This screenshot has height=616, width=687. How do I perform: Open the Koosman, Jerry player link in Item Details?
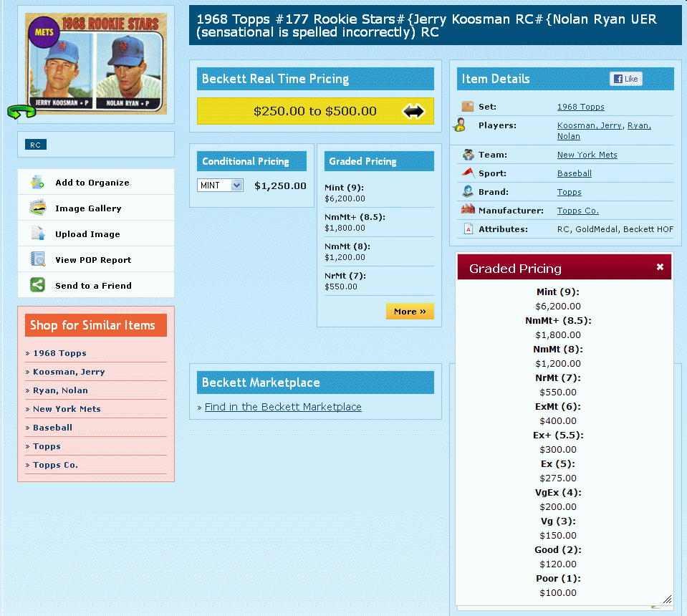[x=590, y=126]
